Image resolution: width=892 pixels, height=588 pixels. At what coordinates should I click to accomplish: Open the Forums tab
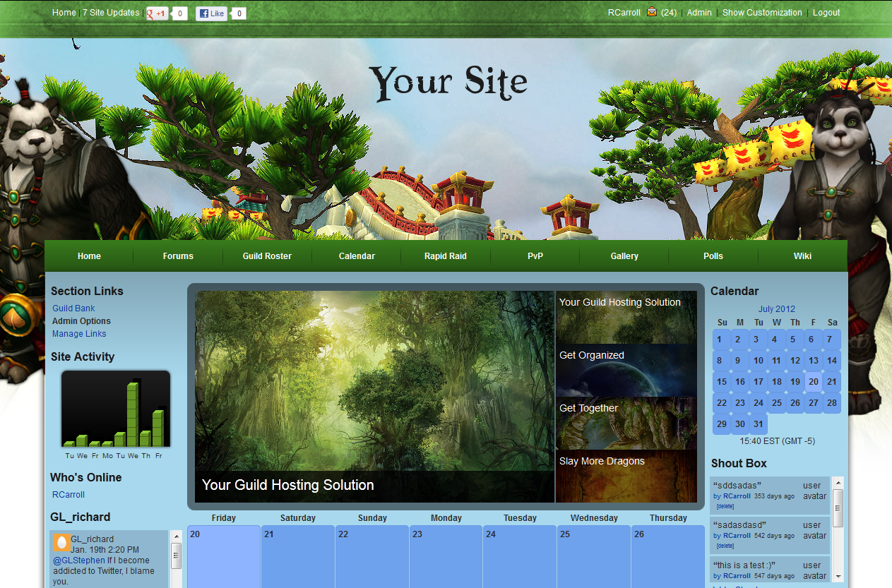[178, 256]
